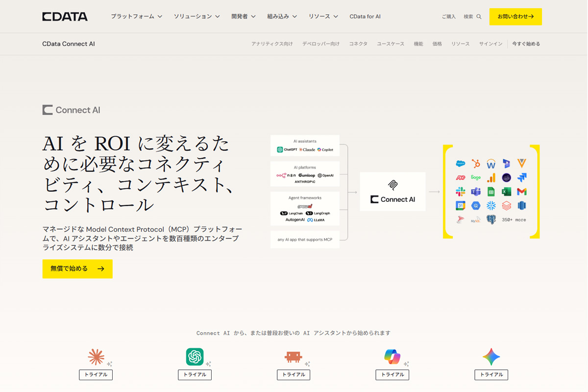The width and height of the screenshot is (588, 392).
Task: Click the 検索 search link
Action: (x=468, y=17)
